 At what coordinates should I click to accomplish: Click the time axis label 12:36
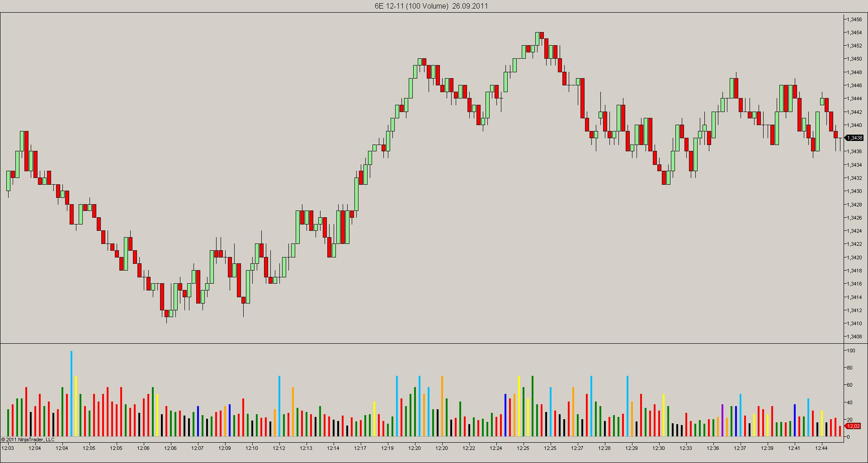pyautogui.click(x=713, y=448)
